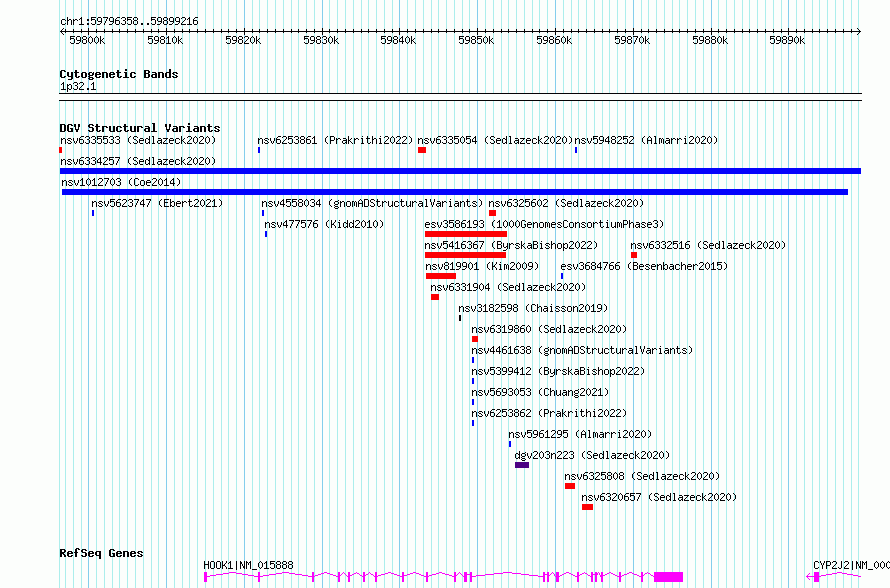
Task: Open nsv5416367 (ByrskaBishop2022) label
Action: 511,245
